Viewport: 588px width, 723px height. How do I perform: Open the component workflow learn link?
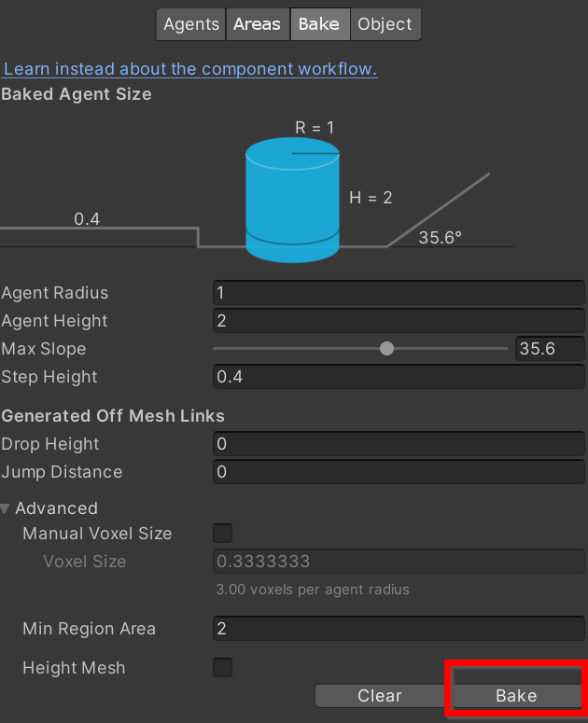click(189, 69)
